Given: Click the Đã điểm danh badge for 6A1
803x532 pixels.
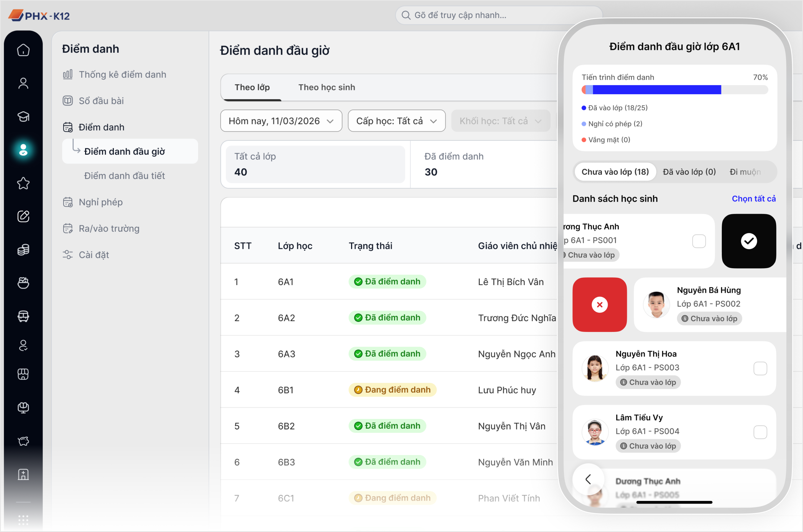Looking at the screenshot, I should pos(387,282).
